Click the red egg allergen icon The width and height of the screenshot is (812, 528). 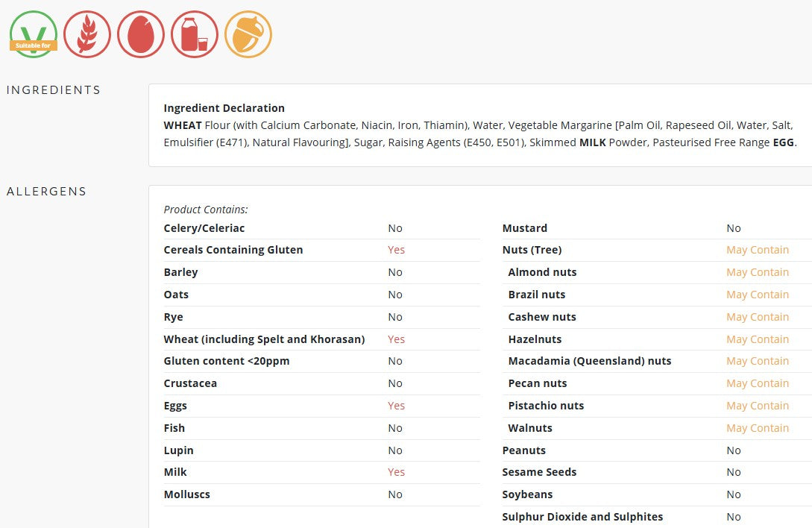click(141, 34)
